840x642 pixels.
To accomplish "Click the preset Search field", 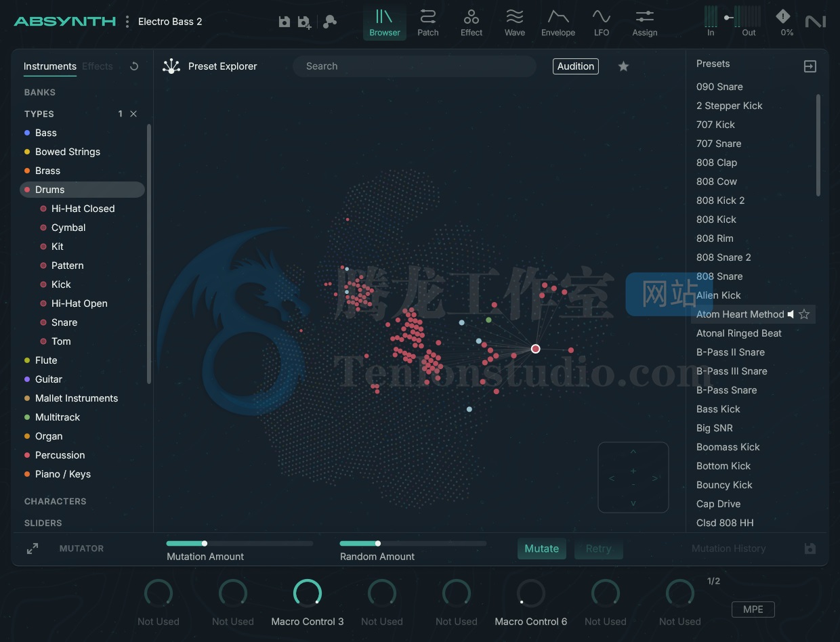I will tap(414, 66).
